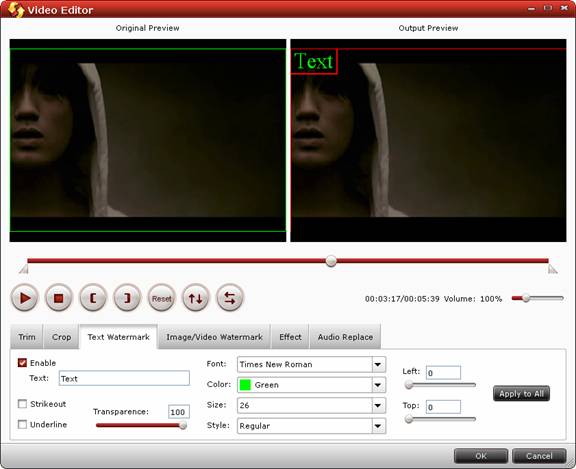Set trim end with right bracket button
The image size is (576, 469).
(x=127, y=298)
